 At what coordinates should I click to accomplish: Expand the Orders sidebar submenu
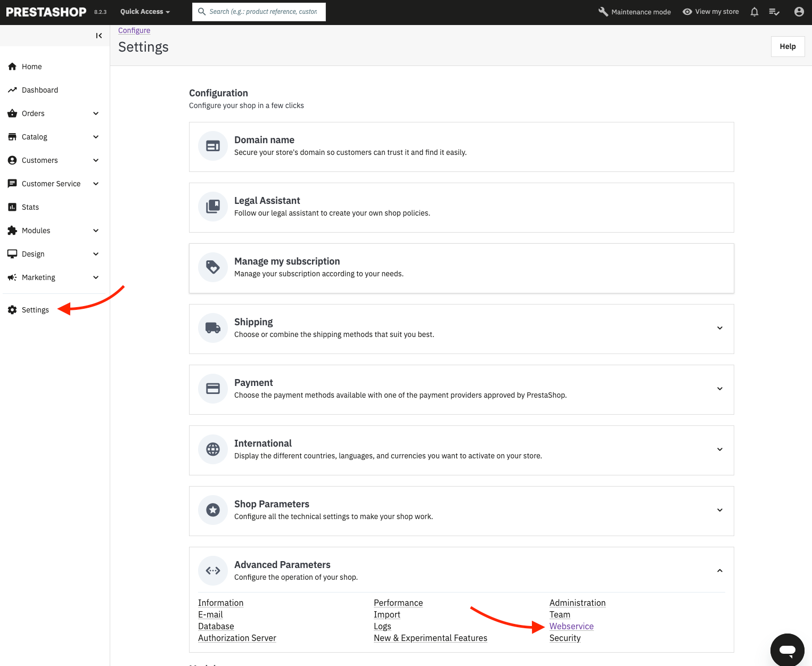96,113
